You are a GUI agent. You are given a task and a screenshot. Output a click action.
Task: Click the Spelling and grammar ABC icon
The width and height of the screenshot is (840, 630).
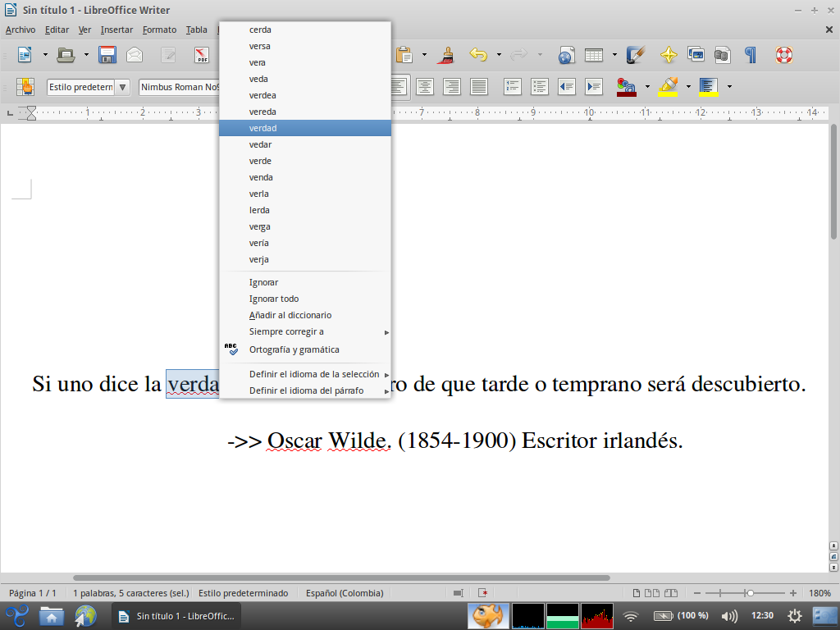click(231, 349)
